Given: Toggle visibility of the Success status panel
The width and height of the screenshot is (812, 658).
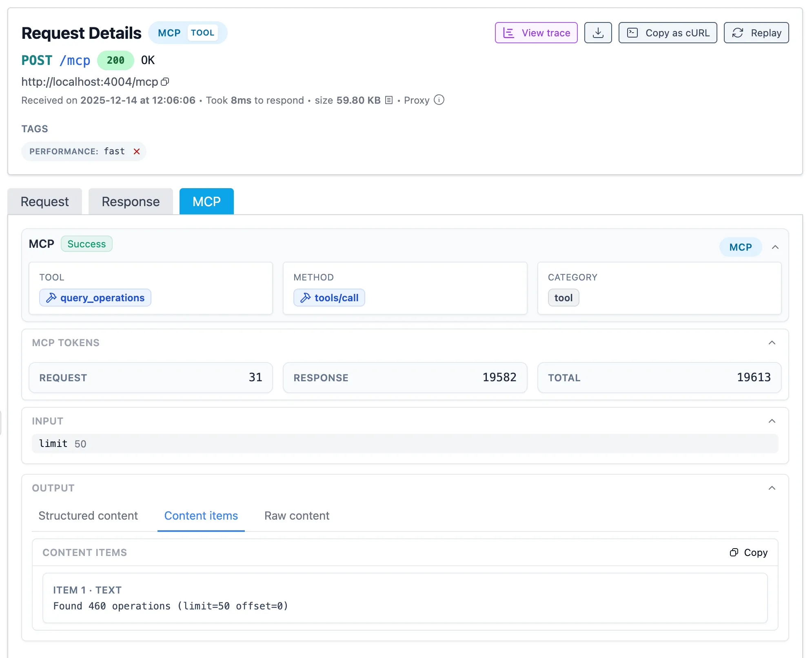Looking at the screenshot, I should click(x=775, y=247).
